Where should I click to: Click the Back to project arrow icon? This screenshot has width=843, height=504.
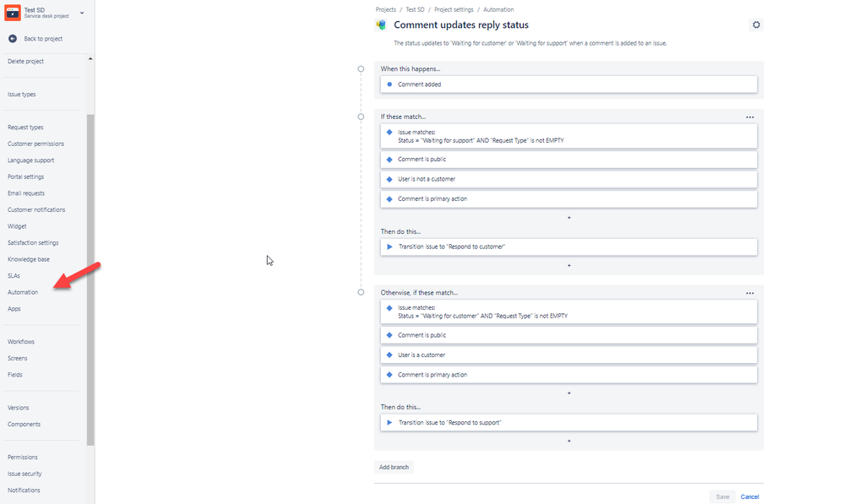click(13, 39)
